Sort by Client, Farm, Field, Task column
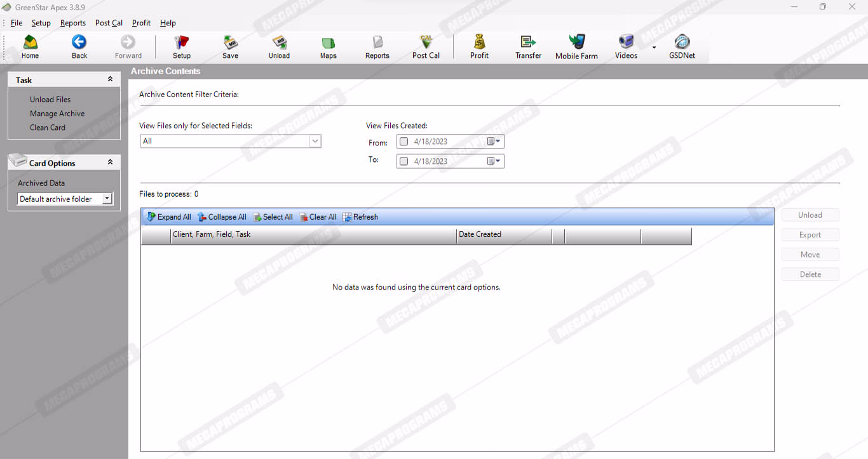This screenshot has height=459, width=868. point(313,235)
